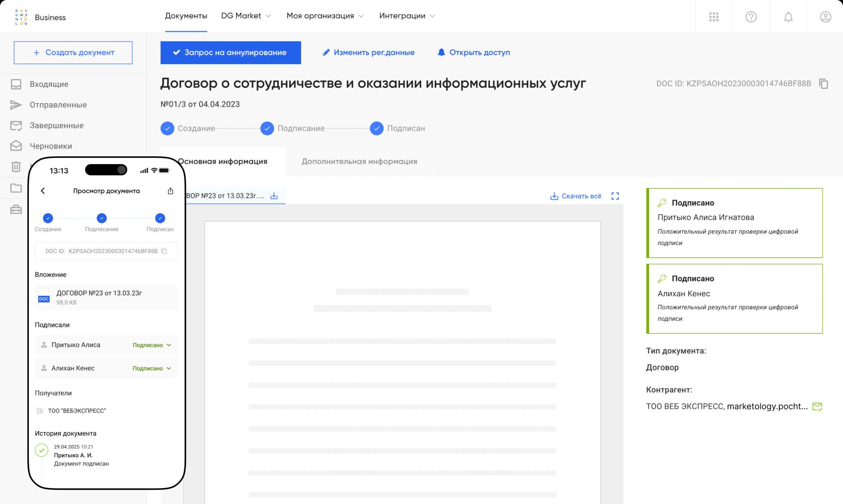Click the Подписание progress step circle

[x=267, y=128]
